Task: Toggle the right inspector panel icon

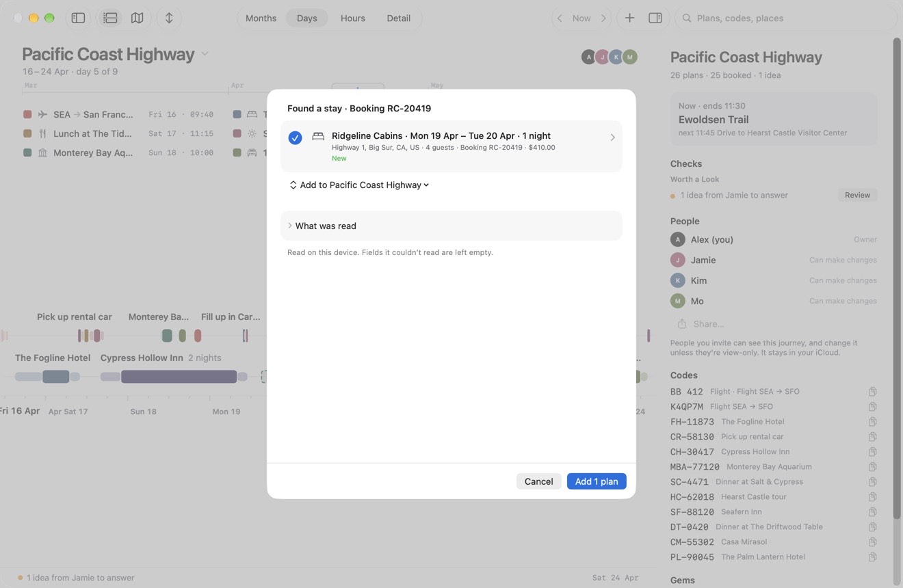Action: (x=655, y=18)
